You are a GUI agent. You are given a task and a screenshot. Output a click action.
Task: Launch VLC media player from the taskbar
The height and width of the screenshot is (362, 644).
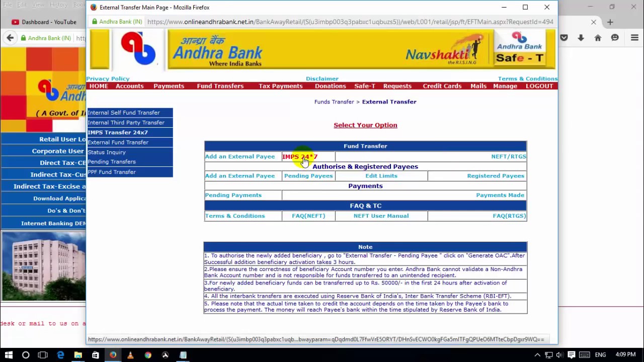tap(130, 355)
